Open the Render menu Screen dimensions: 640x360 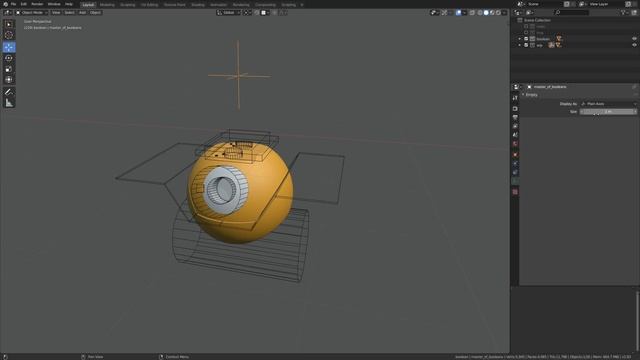pyautogui.click(x=37, y=4)
